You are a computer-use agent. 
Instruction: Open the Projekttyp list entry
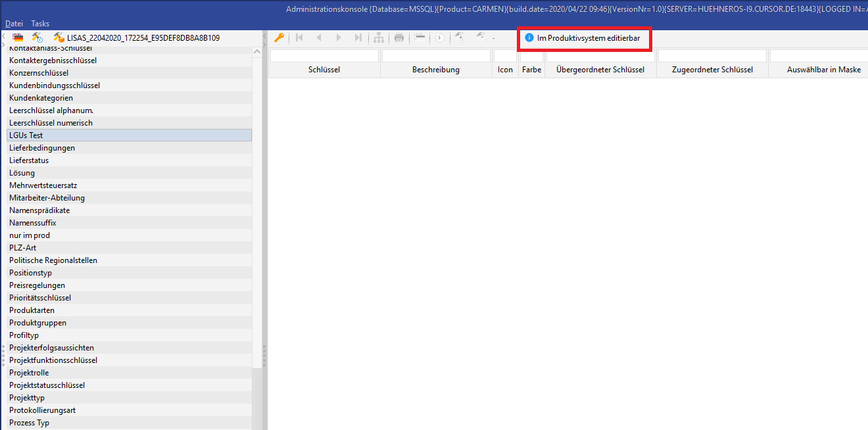click(x=27, y=398)
